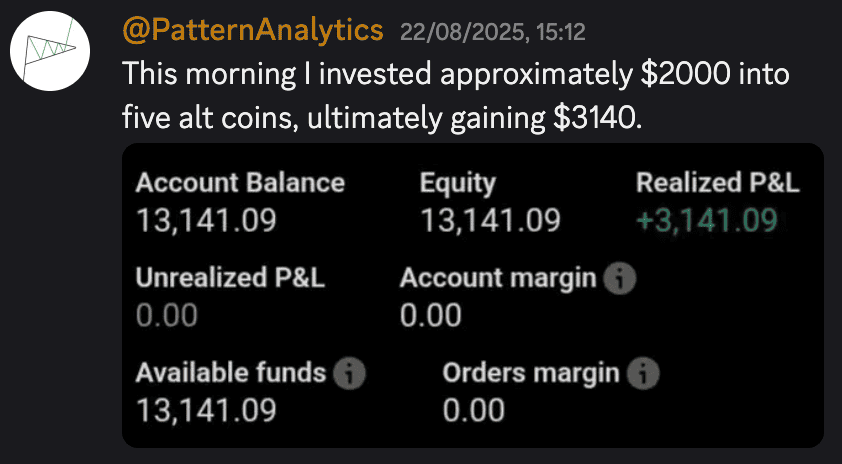This screenshot has width=842, height=464.
Task: Select the Account Balance label
Action: [240, 183]
